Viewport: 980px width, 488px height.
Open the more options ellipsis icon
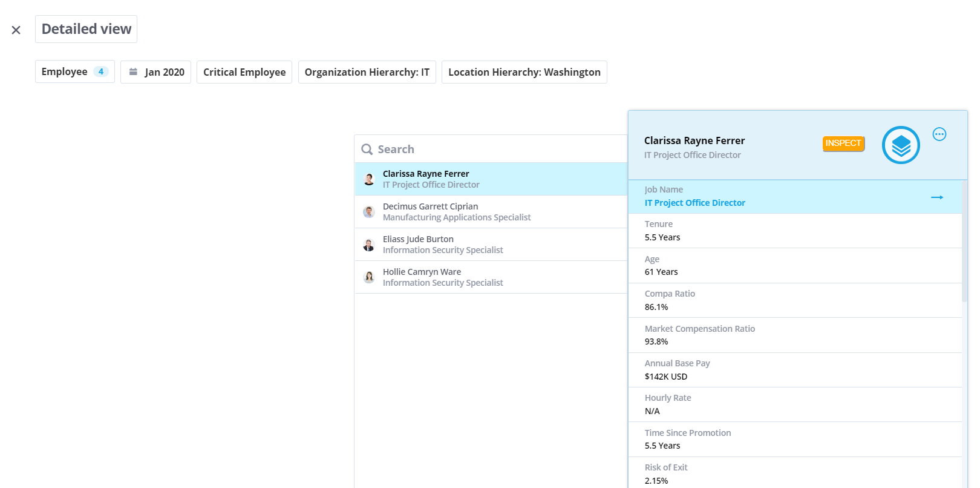(x=939, y=134)
